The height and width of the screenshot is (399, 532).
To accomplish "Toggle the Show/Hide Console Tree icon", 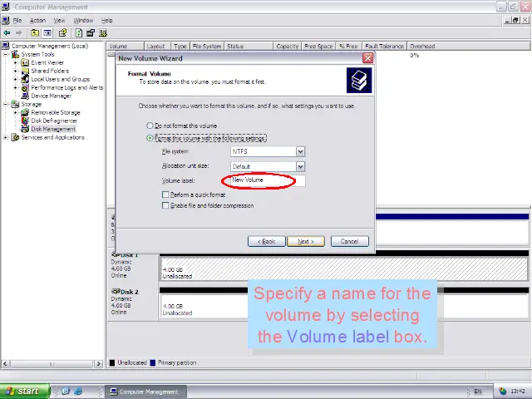I will point(47,33).
